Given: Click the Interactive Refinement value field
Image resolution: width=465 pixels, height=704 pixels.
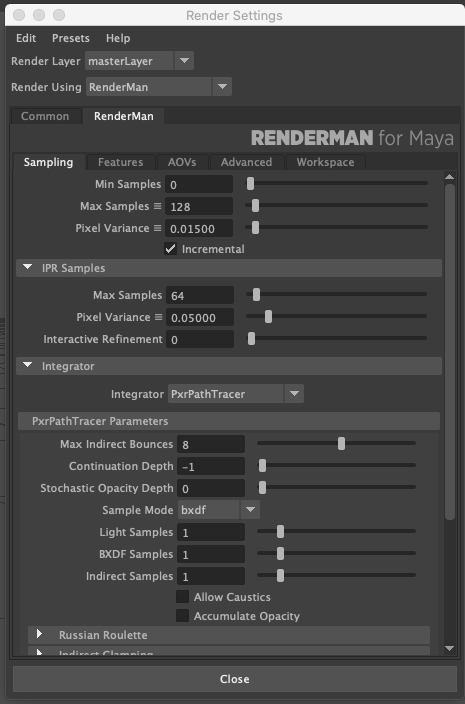Looking at the screenshot, I should click(200, 339).
